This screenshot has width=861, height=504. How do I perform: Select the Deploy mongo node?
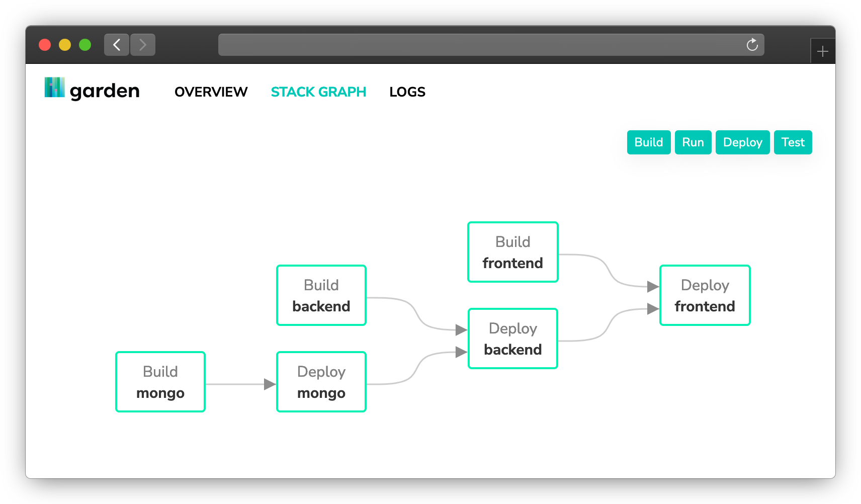pos(321,382)
